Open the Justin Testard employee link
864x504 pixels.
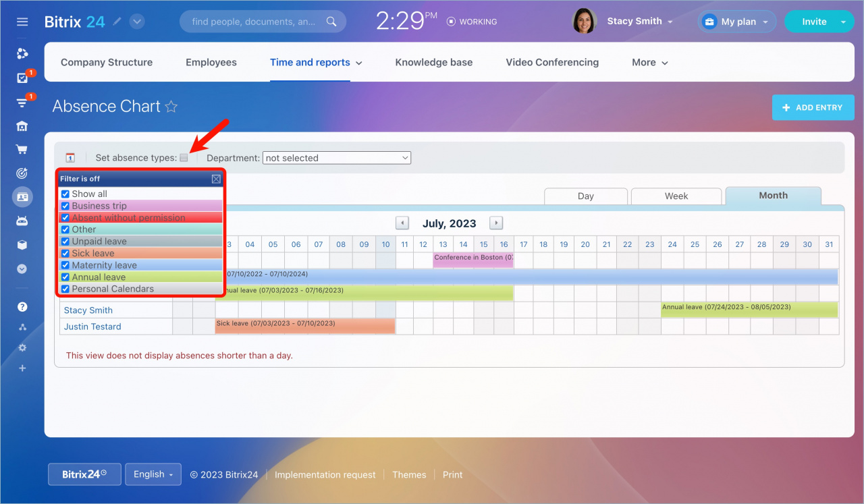[92, 327]
